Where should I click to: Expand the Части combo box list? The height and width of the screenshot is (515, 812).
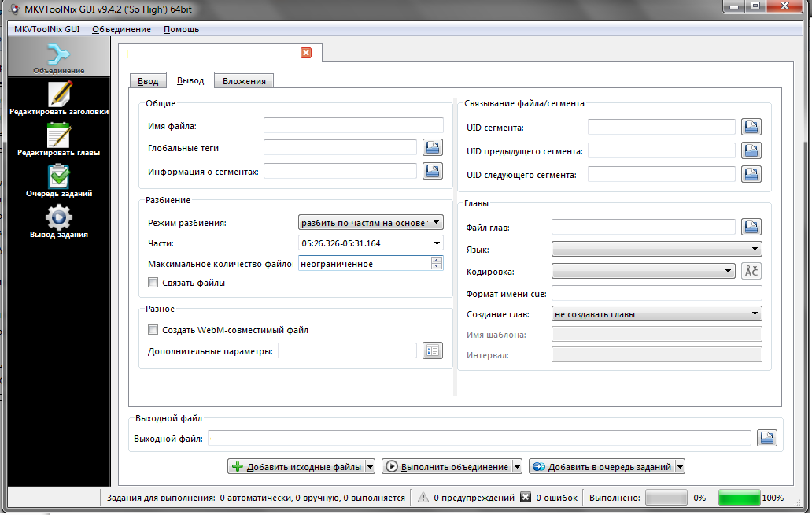tap(437, 243)
